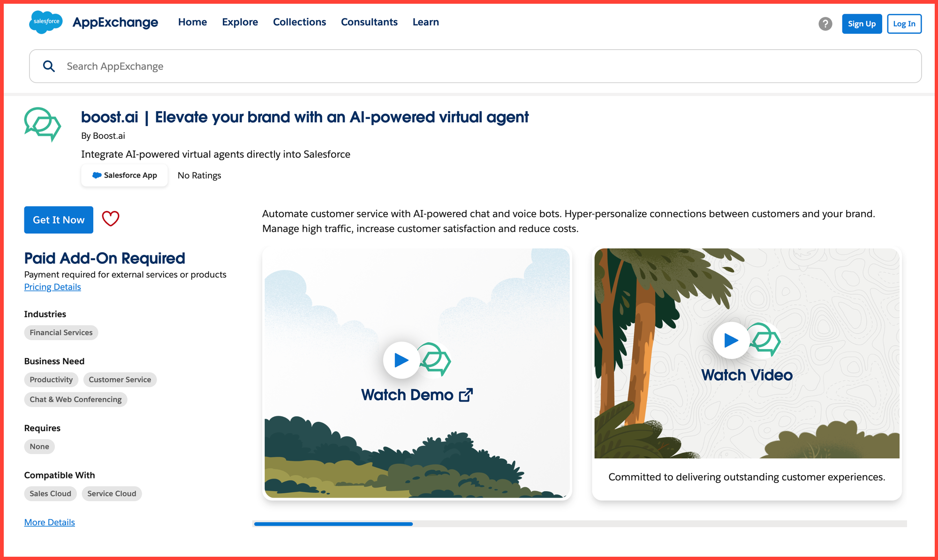
Task: Click the search magnifier icon
Action: click(x=49, y=66)
